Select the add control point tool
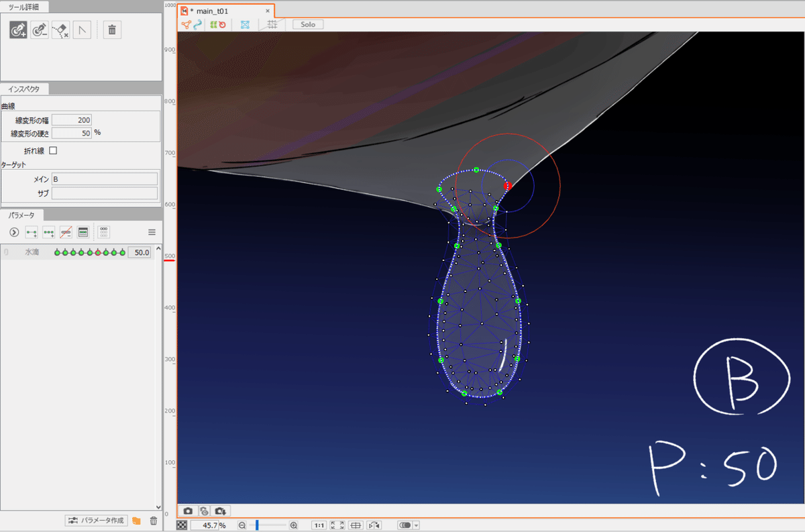 (x=18, y=30)
